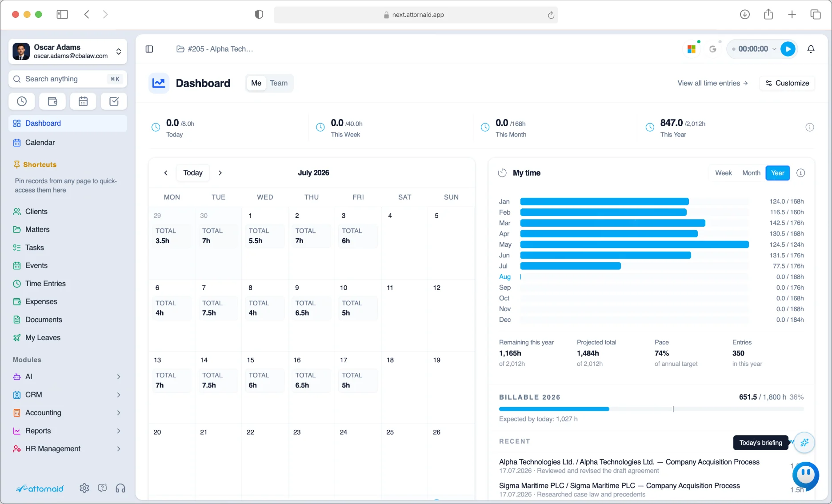The height and width of the screenshot is (504, 832).
Task: Click the Search anything field
Action: click(x=68, y=79)
